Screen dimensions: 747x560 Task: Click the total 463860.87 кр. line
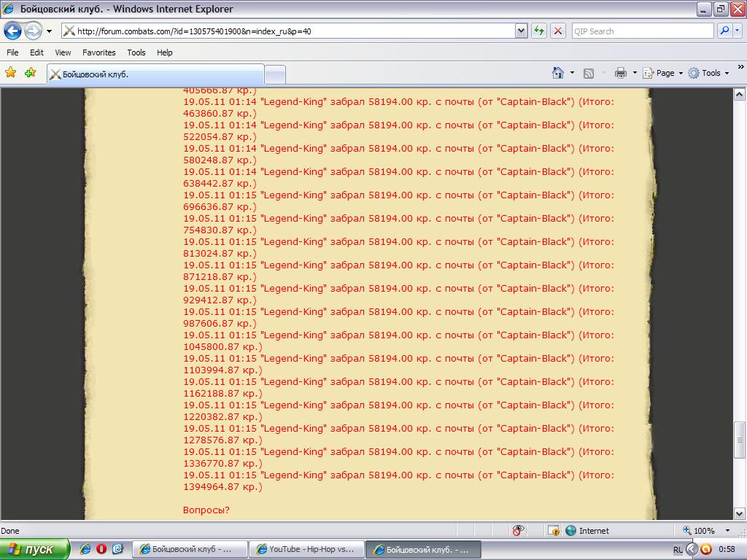(x=220, y=113)
